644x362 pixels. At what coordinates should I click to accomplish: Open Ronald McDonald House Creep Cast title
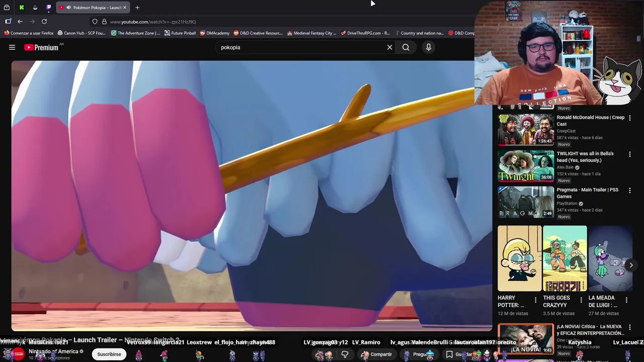(590, 121)
